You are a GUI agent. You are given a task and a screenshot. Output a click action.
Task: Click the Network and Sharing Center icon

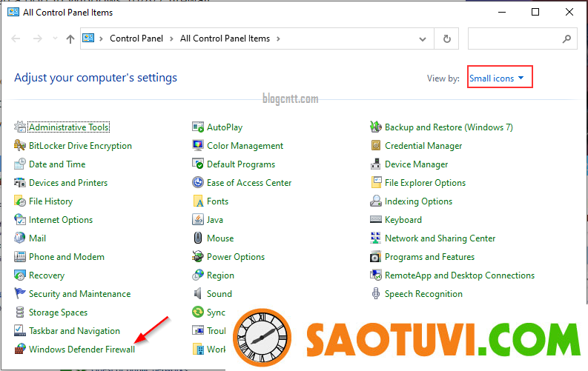[x=376, y=238]
